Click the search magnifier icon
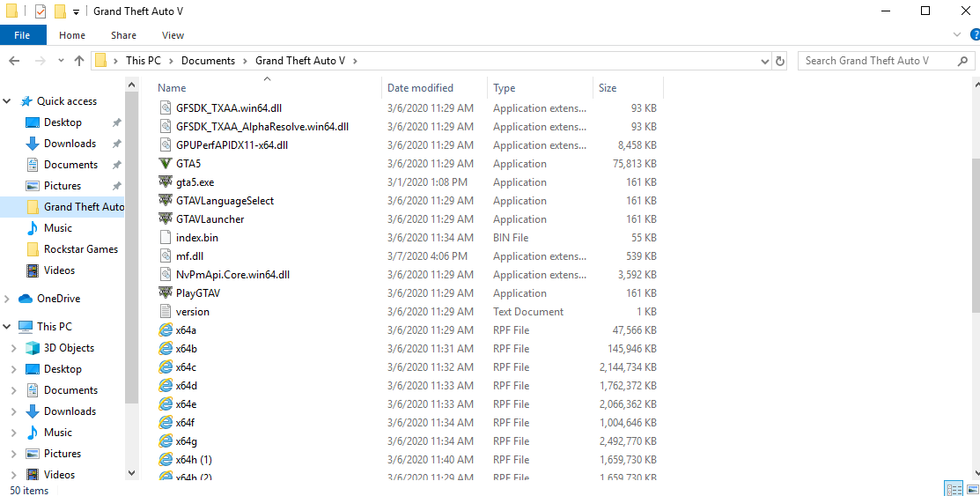 (962, 61)
